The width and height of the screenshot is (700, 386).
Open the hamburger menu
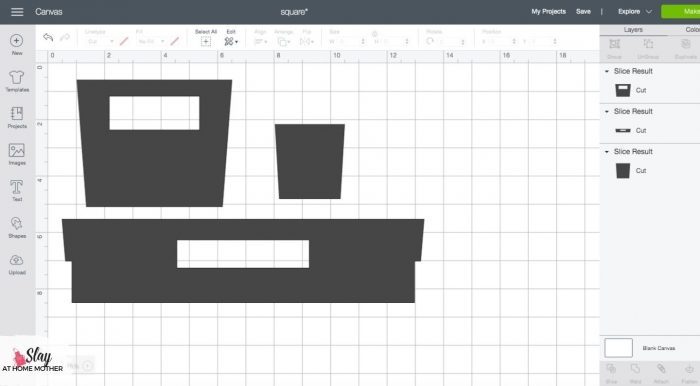17,12
